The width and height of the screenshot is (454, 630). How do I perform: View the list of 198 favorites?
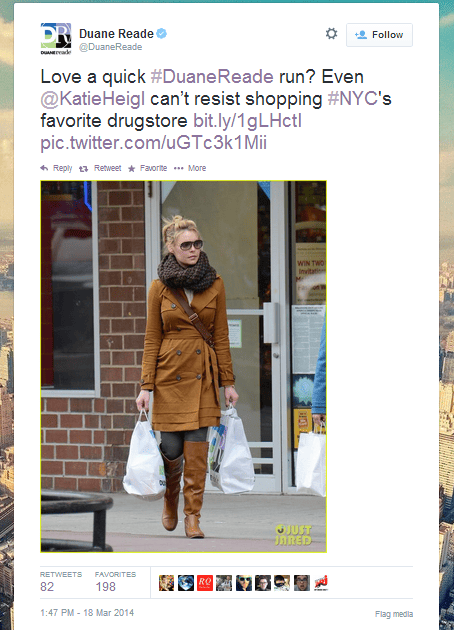115,581
